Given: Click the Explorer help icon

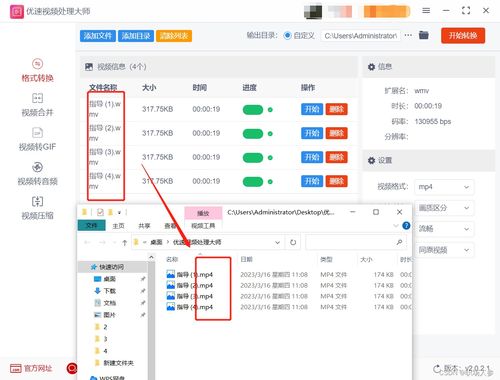Looking at the screenshot, I should coord(406,226).
